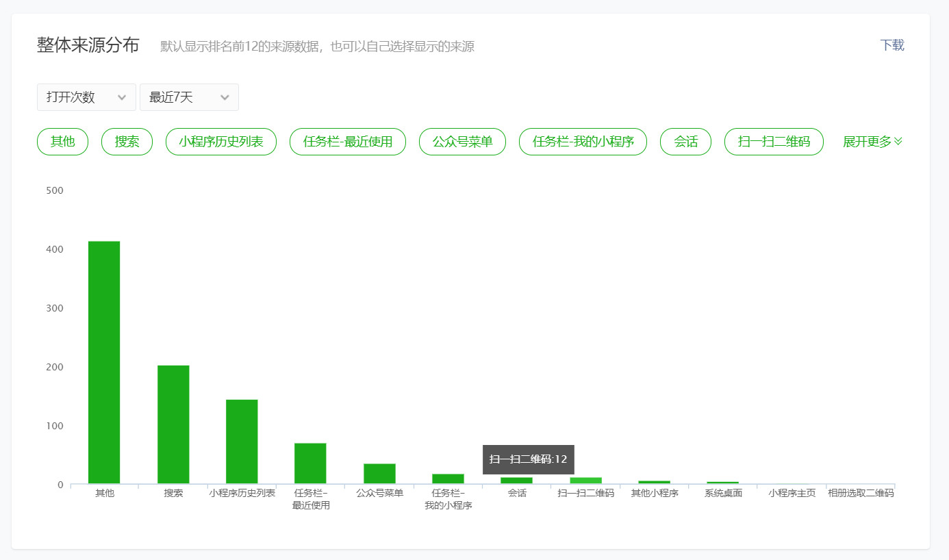
Task: Toggle the 小程序历史列表 filter tag
Action: pyautogui.click(x=221, y=142)
